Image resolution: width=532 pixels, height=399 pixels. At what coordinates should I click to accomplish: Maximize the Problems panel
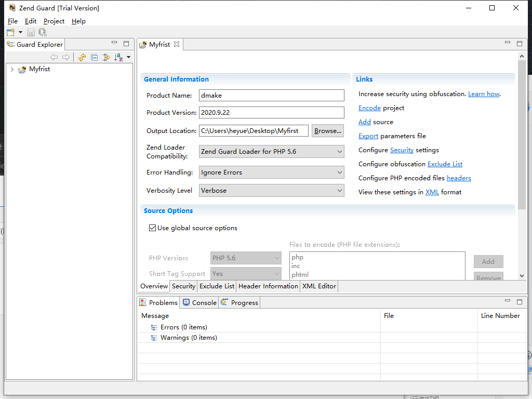click(x=520, y=301)
